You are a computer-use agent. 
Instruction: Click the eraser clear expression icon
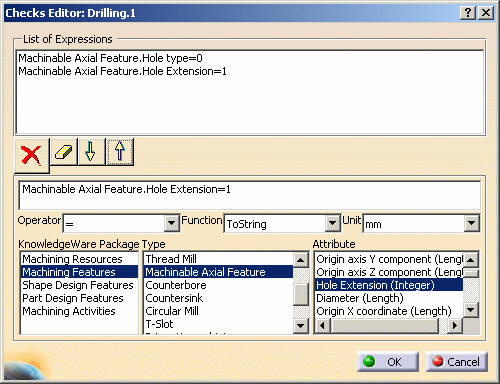pos(64,152)
